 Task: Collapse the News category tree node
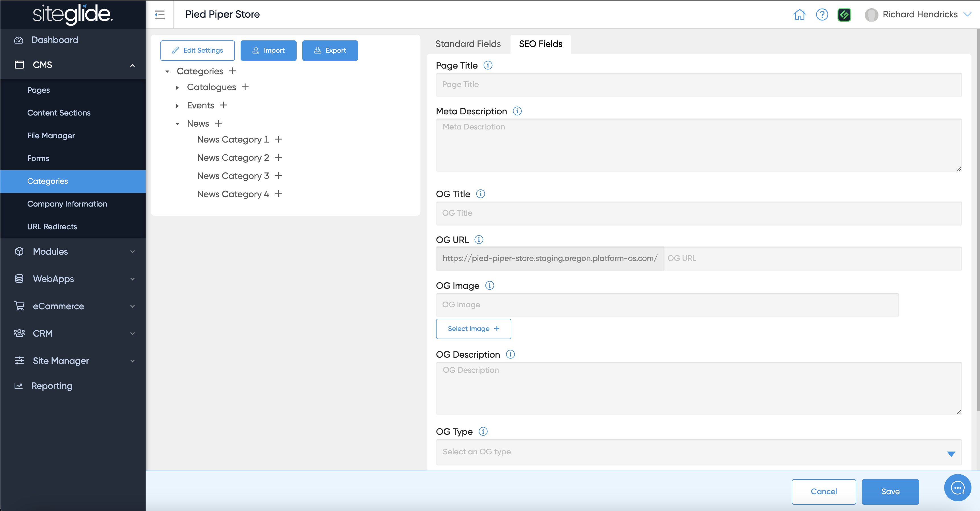click(177, 124)
